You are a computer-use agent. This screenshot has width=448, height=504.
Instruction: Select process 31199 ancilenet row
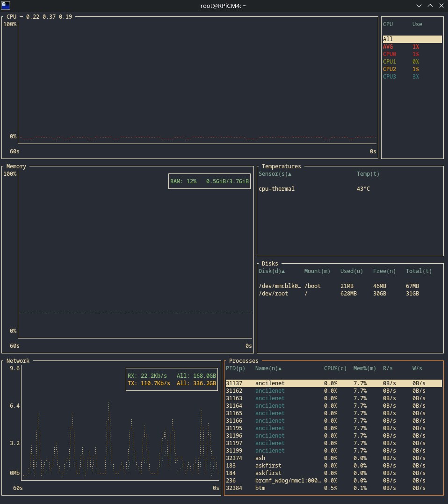coord(333,451)
